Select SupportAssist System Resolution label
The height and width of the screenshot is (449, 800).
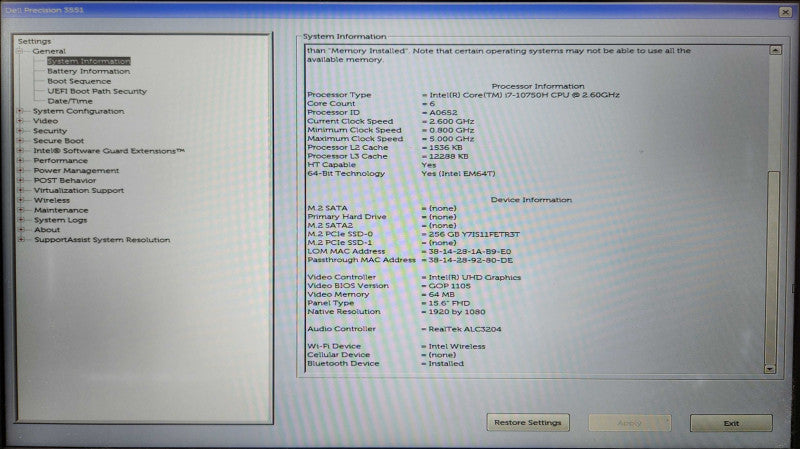pos(102,239)
